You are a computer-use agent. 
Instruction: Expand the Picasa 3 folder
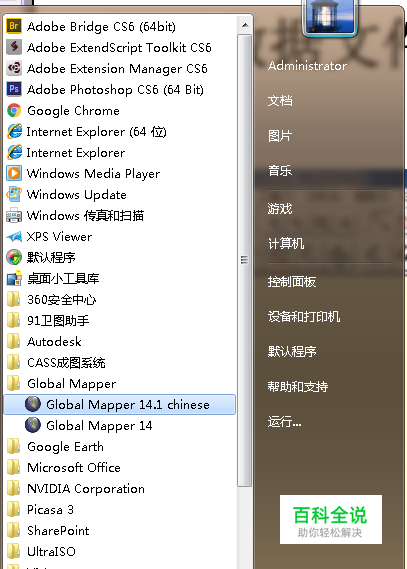coord(40,509)
